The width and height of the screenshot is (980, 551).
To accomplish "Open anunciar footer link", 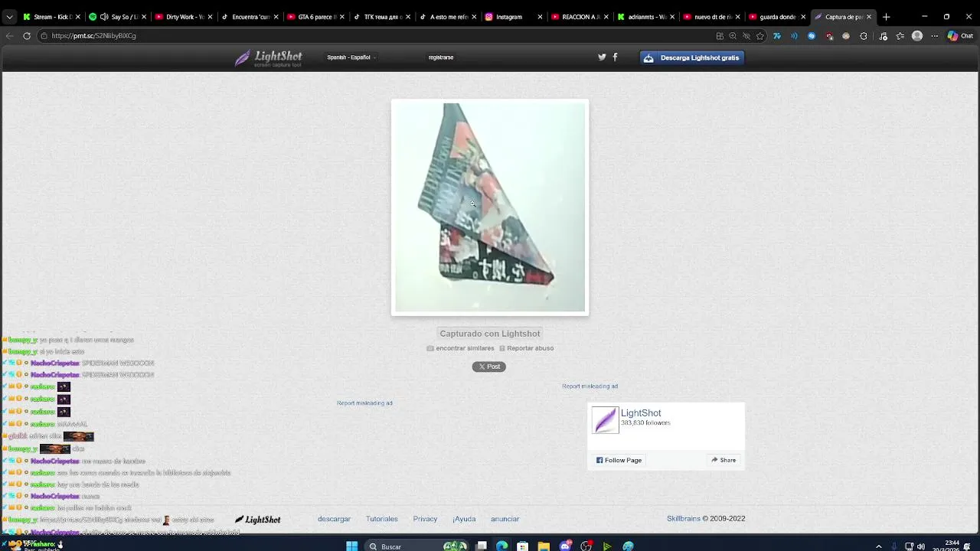I will (x=505, y=519).
